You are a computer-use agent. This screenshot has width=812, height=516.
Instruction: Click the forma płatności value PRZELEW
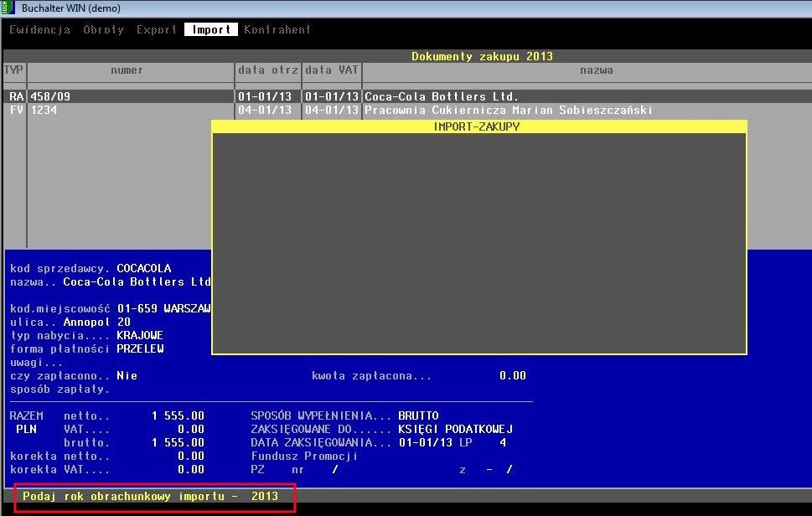[140, 348]
